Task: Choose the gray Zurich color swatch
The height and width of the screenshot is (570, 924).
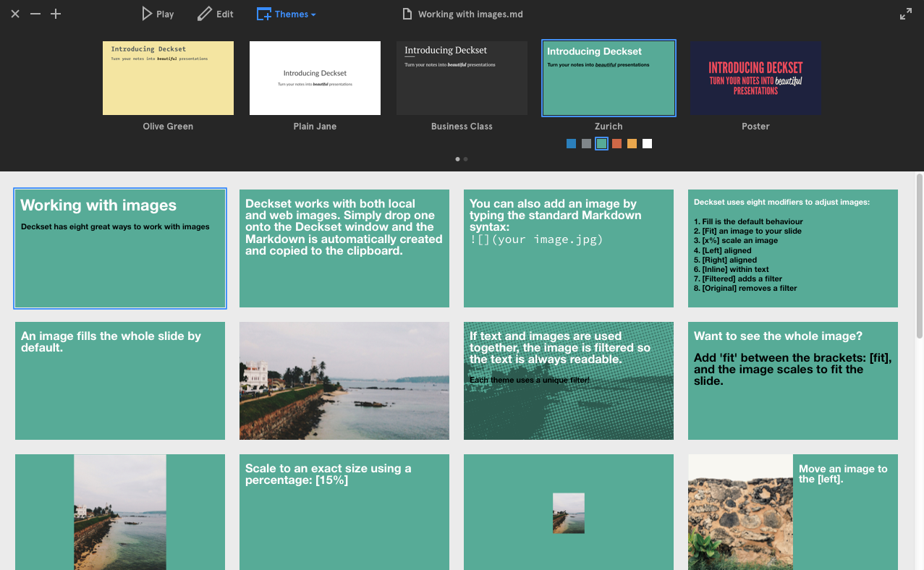Action: pyautogui.click(x=586, y=144)
